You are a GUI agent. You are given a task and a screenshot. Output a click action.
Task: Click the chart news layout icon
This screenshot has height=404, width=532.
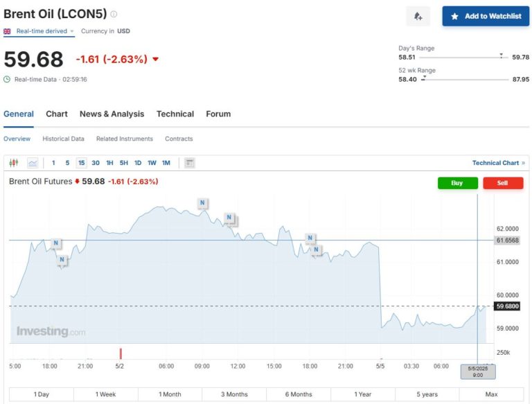(190, 163)
